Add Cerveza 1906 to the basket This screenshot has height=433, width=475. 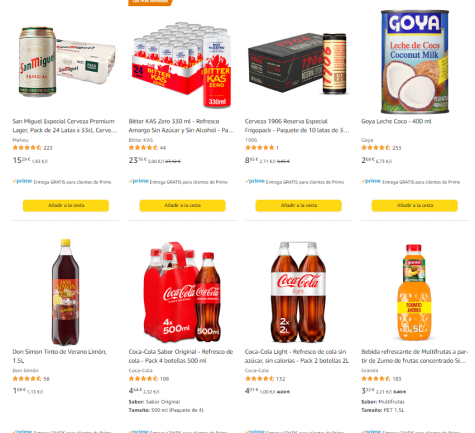click(x=298, y=205)
